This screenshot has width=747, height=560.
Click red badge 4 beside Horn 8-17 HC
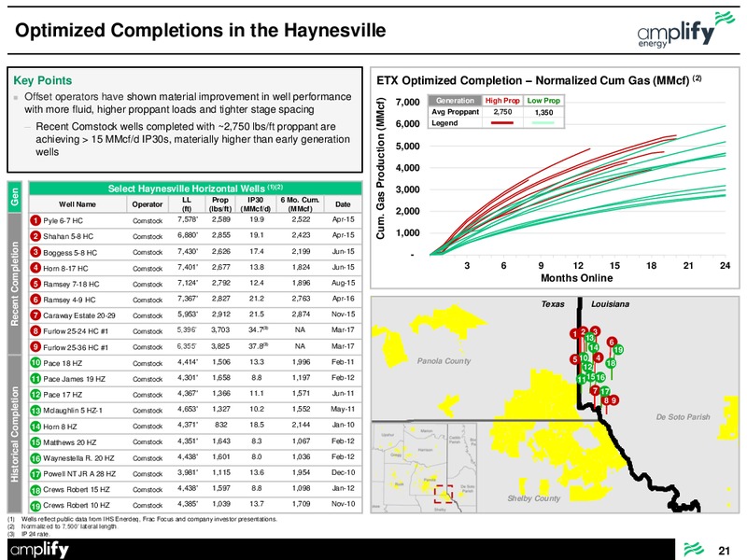pos(35,268)
